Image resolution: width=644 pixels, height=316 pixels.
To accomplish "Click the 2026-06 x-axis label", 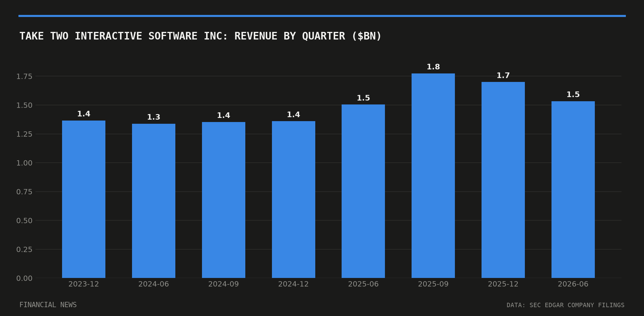I will (x=573, y=284).
